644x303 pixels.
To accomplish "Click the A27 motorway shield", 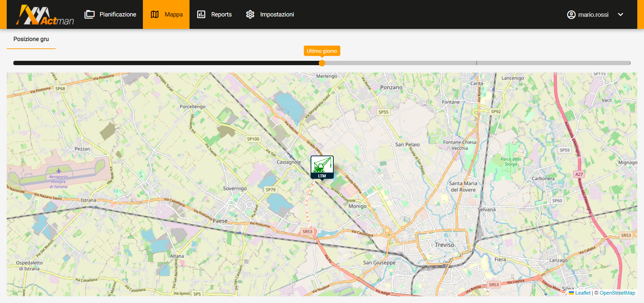I will pyautogui.click(x=579, y=174).
